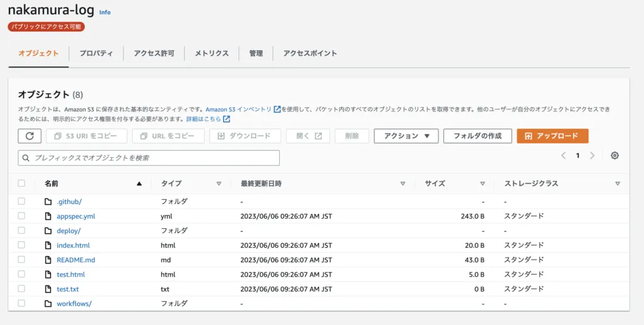This screenshot has height=325, width=644.
Task: Open table preferences gear icon
Action: [614, 155]
